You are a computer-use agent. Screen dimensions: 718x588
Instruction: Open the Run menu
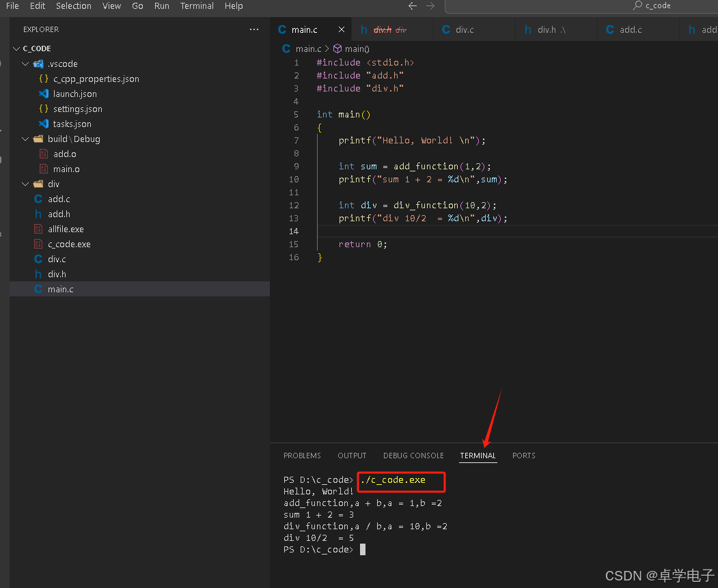pos(162,6)
